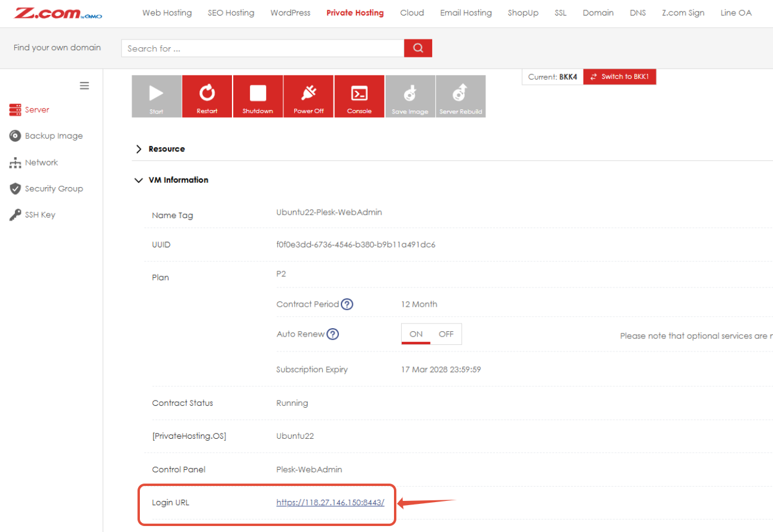Click the Running contract status value

[x=292, y=403]
